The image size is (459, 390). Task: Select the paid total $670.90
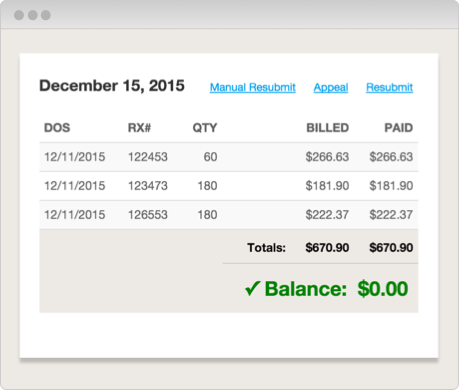click(391, 248)
